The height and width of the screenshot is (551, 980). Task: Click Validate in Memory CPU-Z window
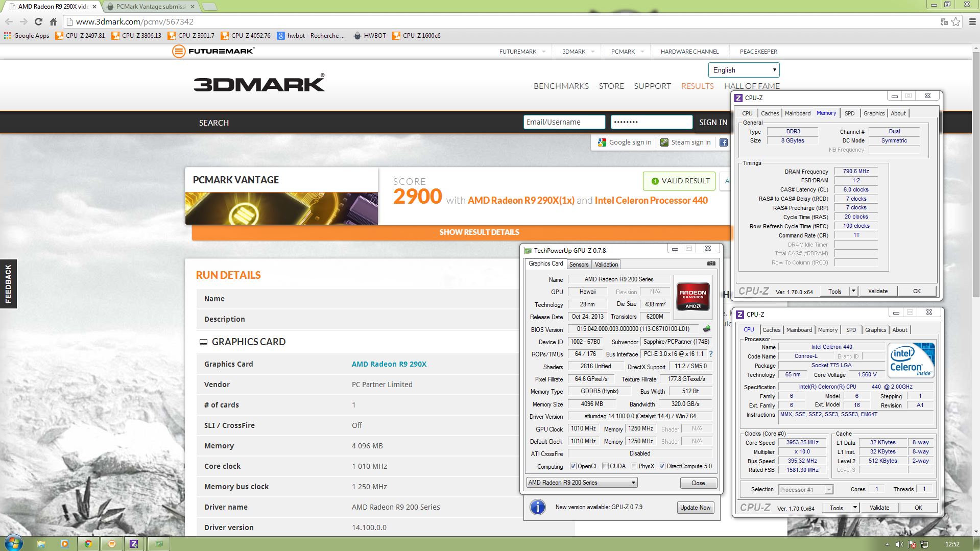[877, 291]
